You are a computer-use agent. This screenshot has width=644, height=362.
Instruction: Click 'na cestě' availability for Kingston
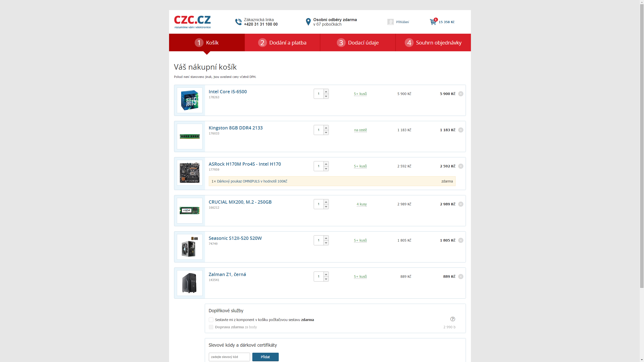360,130
